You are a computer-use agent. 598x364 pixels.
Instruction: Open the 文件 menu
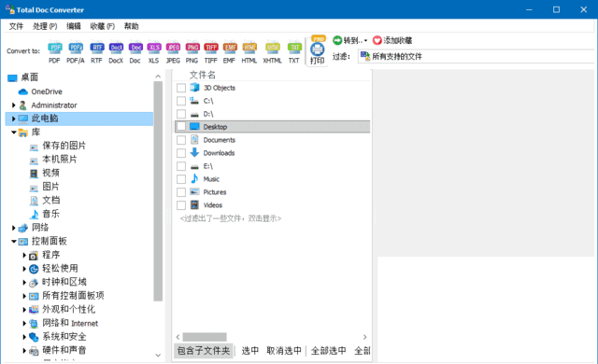point(16,26)
